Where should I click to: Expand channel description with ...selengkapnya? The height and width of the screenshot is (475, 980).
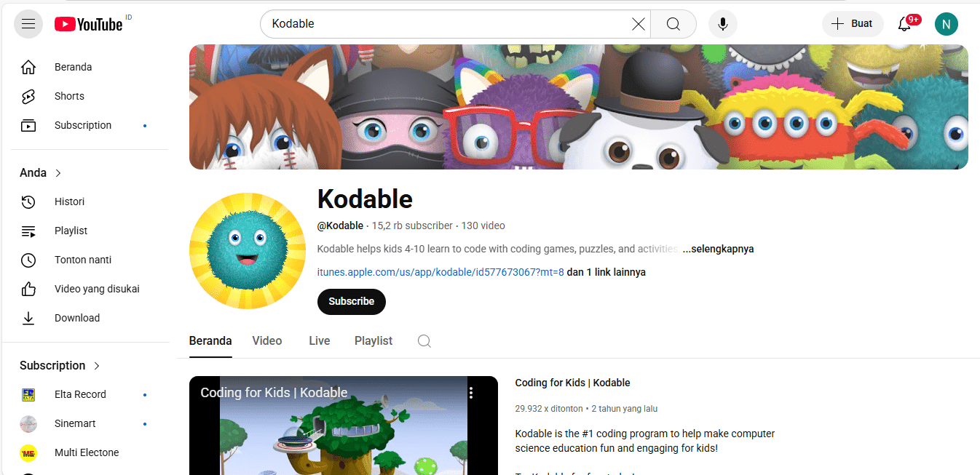718,249
